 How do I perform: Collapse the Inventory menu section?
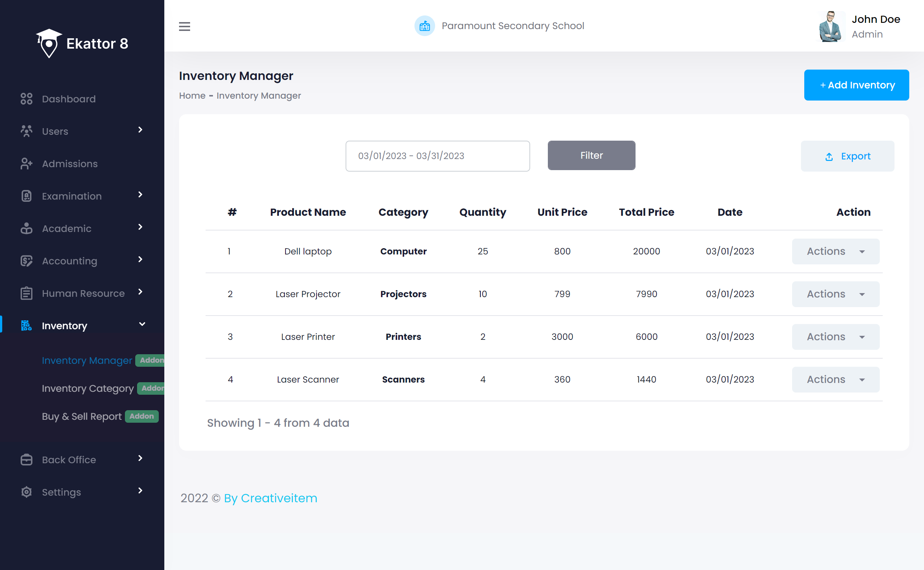point(142,324)
